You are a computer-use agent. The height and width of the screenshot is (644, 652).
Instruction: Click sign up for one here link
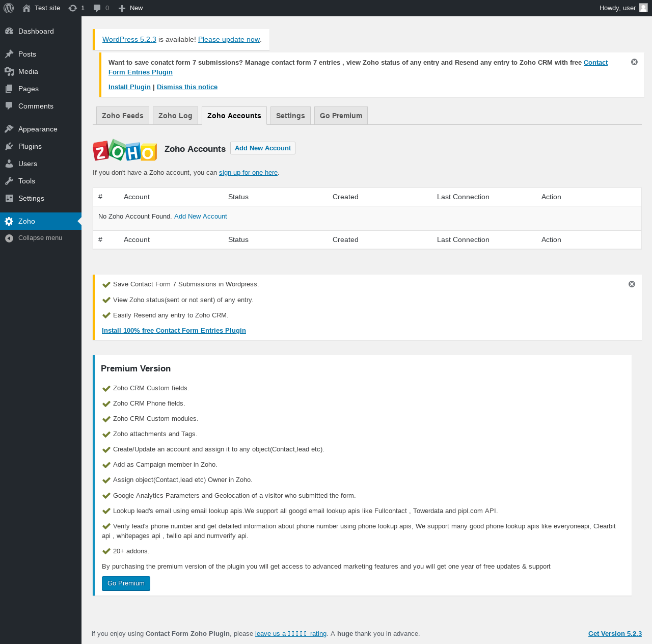click(x=248, y=172)
